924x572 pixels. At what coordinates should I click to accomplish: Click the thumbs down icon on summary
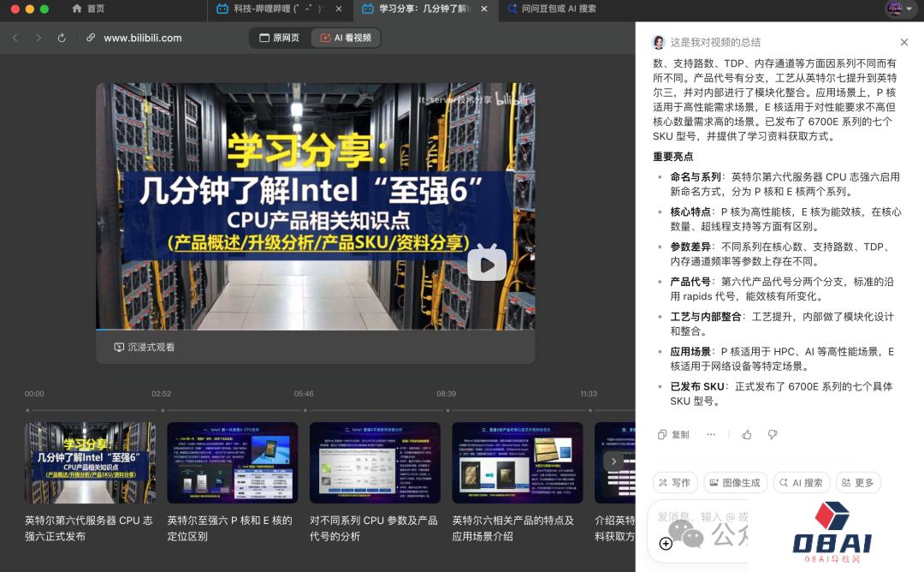click(773, 434)
